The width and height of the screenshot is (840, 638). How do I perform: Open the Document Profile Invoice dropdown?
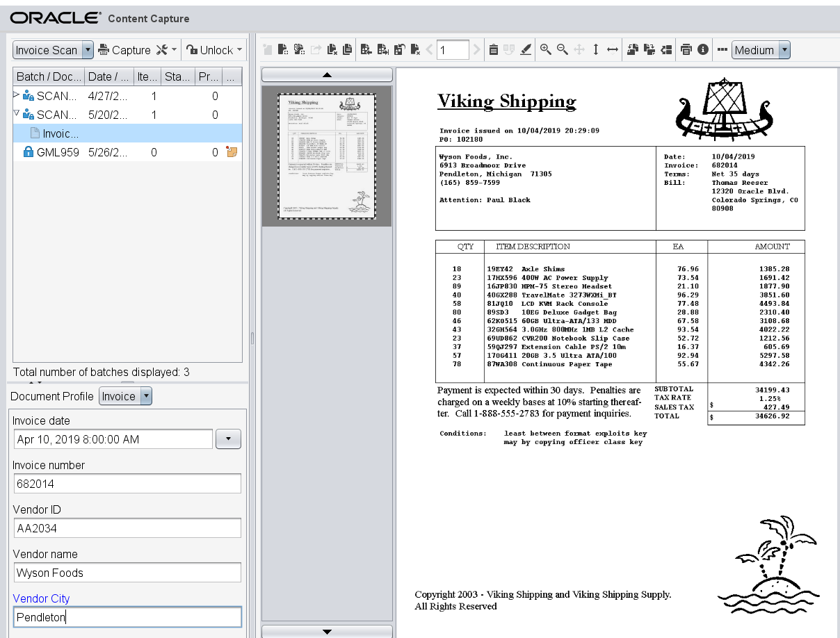coord(146,396)
